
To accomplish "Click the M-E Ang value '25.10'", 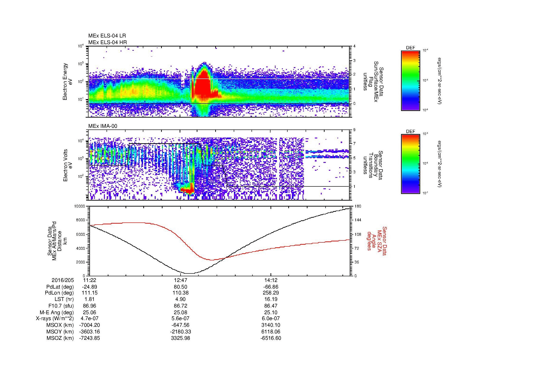I will [x=271, y=312].
